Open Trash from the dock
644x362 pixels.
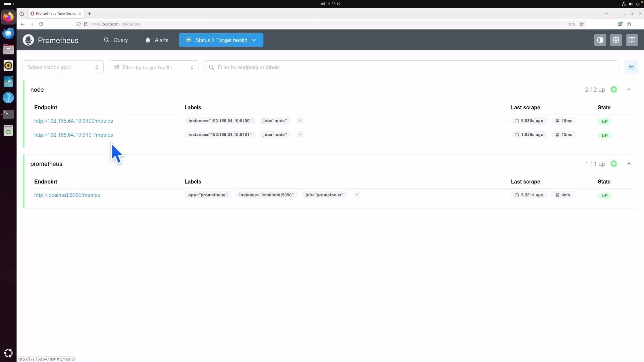click(8, 131)
